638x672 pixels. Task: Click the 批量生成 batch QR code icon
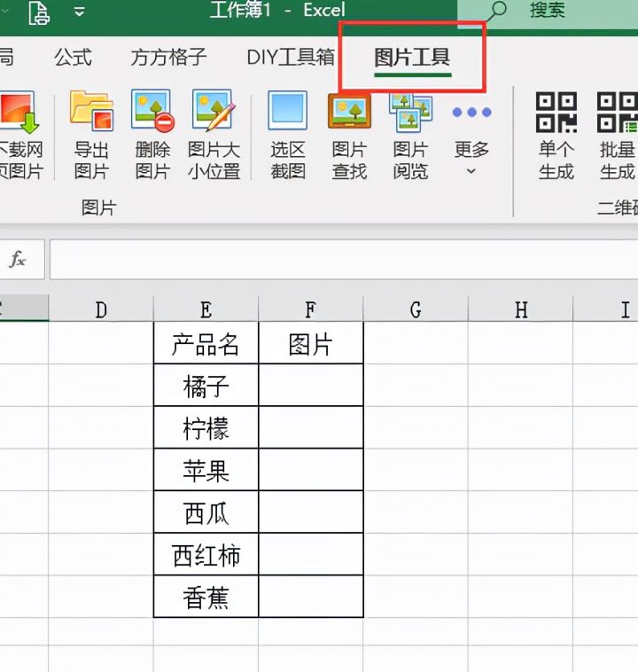pyautogui.click(x=617, y=112)
